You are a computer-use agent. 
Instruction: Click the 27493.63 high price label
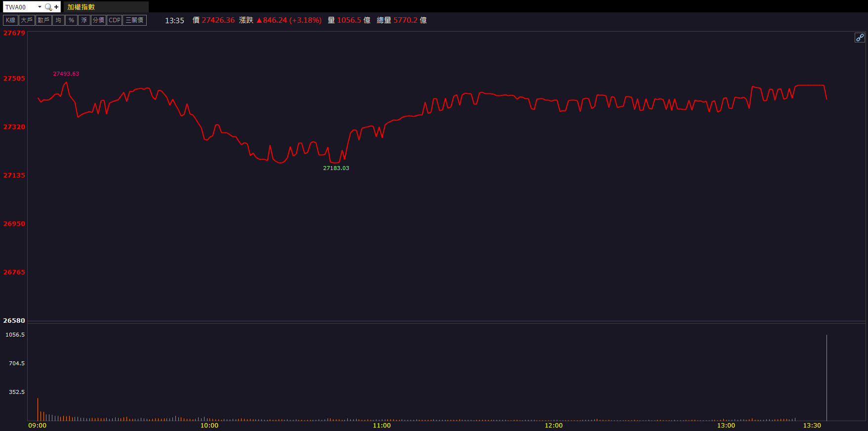(66, 74)
